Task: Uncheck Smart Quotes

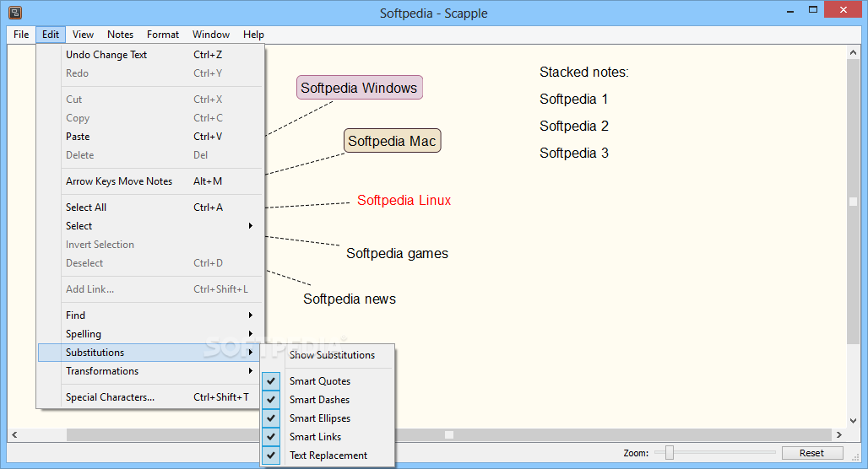Action: [x=328, y=381]
